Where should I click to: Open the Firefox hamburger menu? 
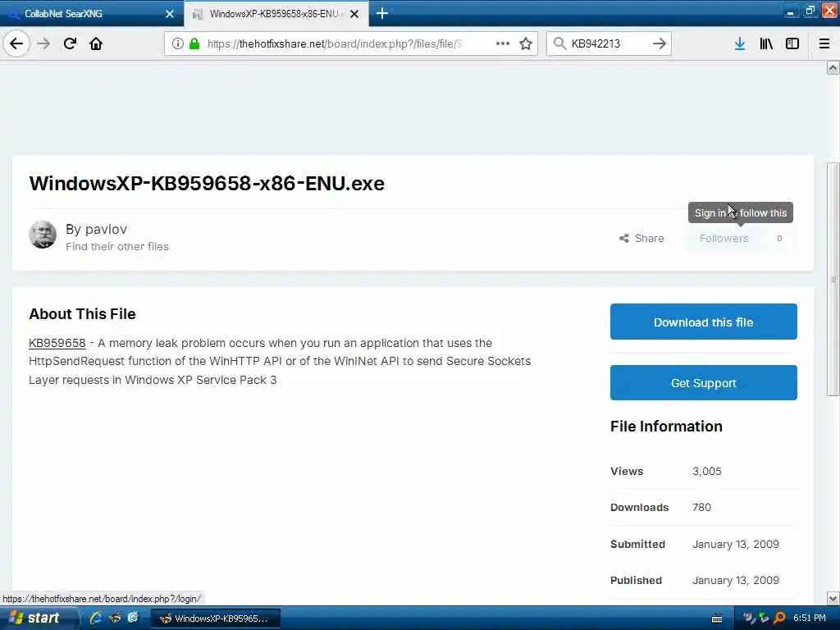[824, 43]
